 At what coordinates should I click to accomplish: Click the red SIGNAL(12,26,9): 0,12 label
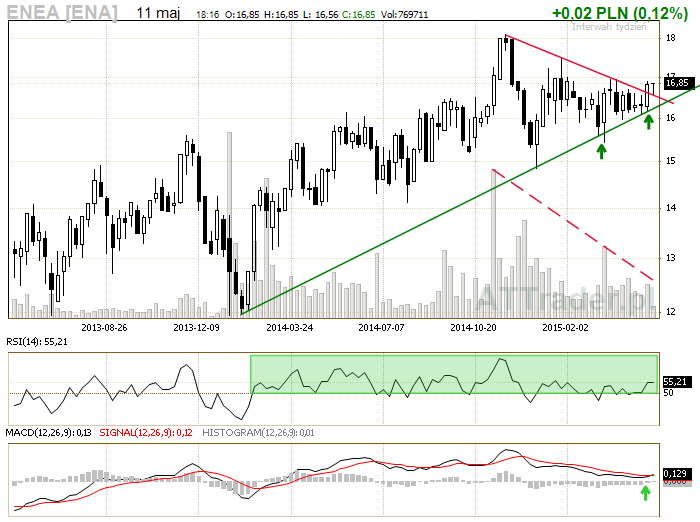(146, 433)
